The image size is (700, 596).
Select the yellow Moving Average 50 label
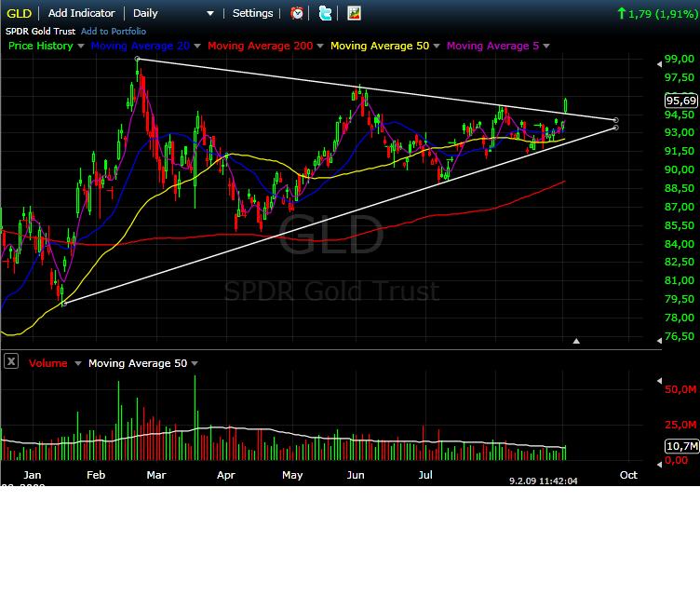tap(380, 46)
